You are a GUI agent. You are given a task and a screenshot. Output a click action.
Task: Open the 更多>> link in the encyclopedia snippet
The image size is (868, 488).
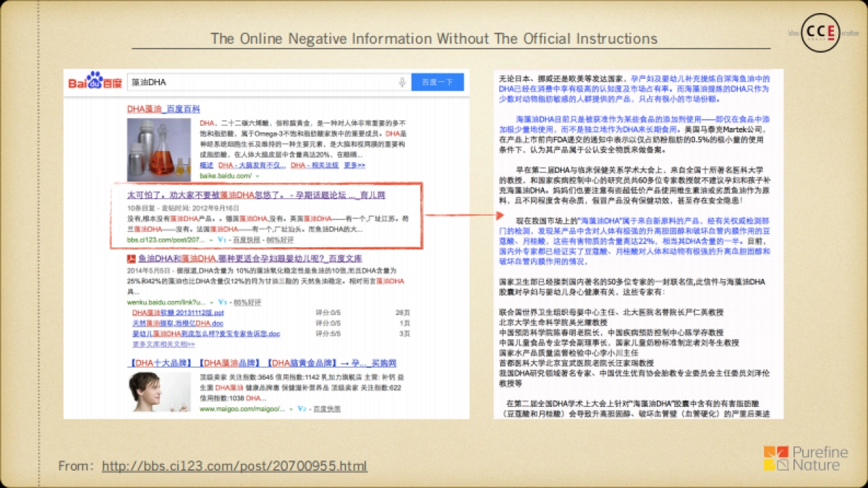[355, 165]
